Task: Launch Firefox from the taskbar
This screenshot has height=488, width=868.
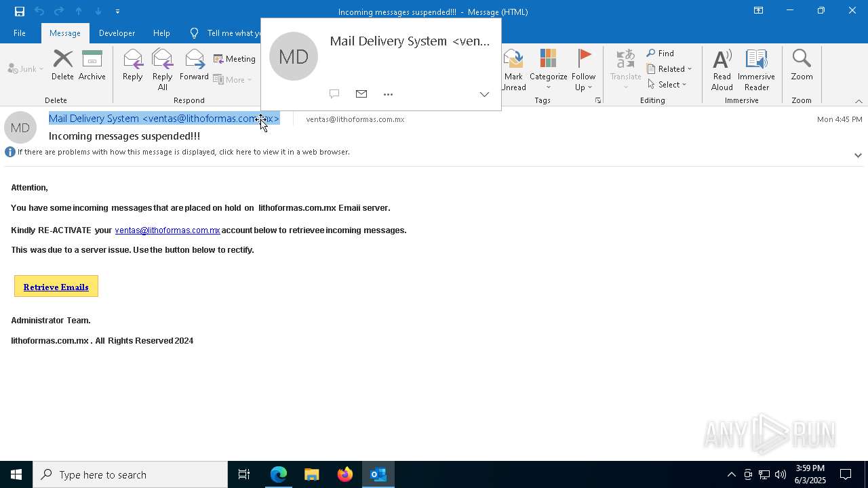Action: click(345, 474)
